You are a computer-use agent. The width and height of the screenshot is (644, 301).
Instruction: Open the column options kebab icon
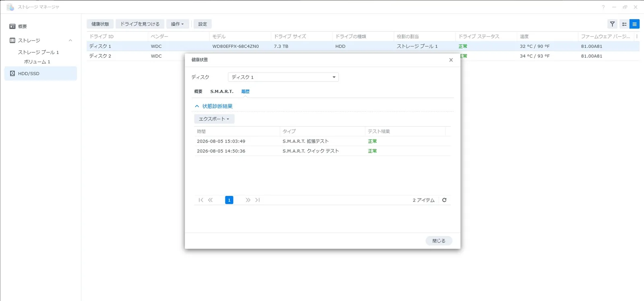(x=637, y=36)
